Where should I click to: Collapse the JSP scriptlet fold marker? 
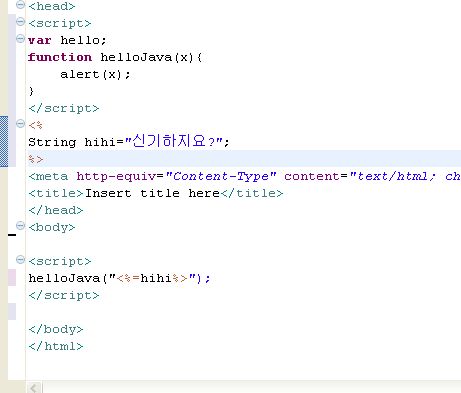pyautogui.click(x=20, y=124)
